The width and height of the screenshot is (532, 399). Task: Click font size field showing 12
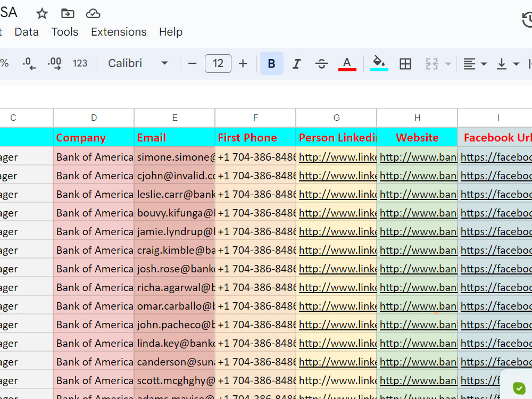pyautogui.click(x=218, y=63)
